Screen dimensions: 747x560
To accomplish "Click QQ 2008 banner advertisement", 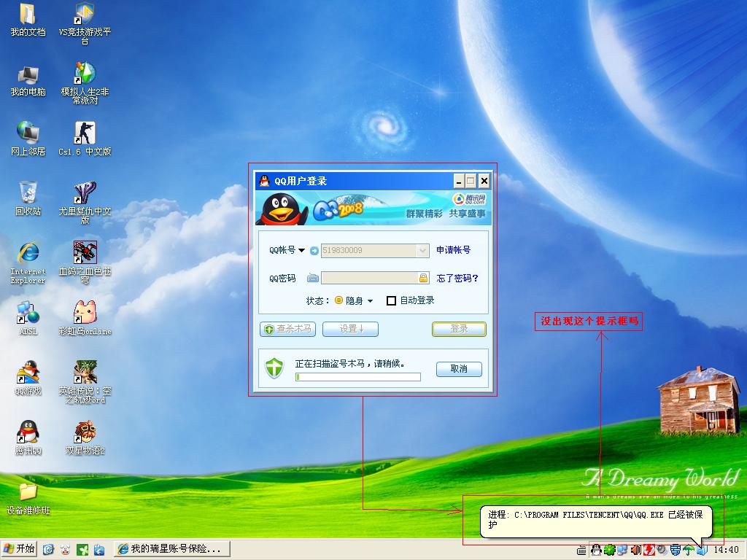I will coord(373,208).
